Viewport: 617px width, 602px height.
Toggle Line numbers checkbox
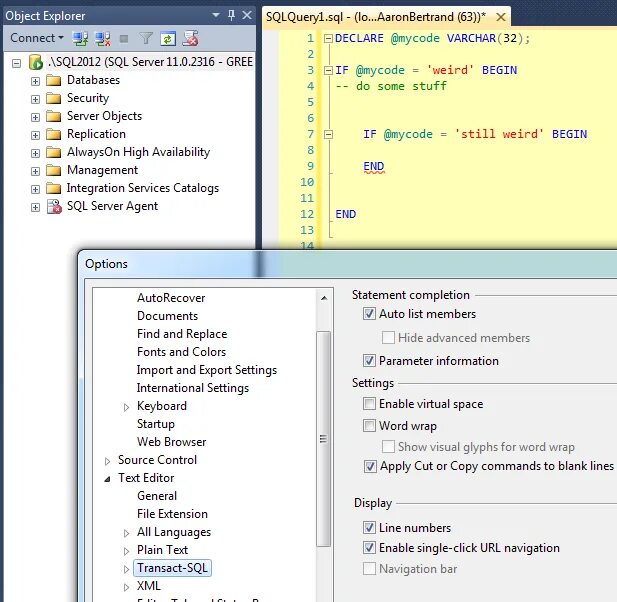pos(369,528)
